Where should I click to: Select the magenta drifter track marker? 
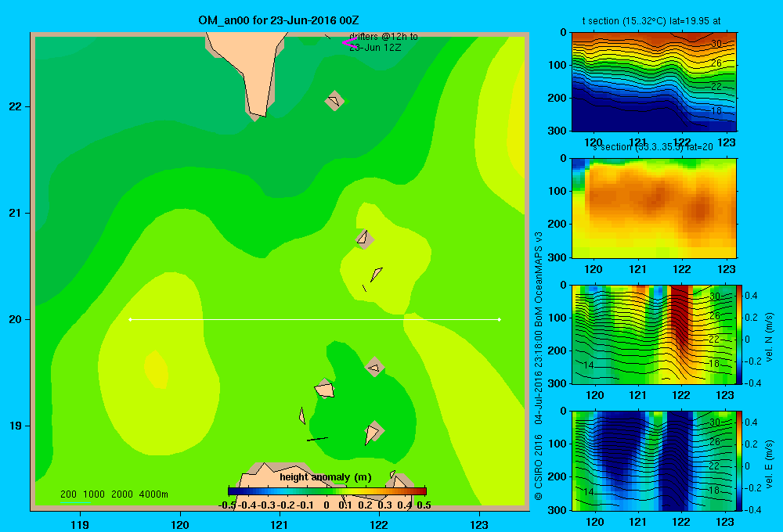tap(349, 43)
